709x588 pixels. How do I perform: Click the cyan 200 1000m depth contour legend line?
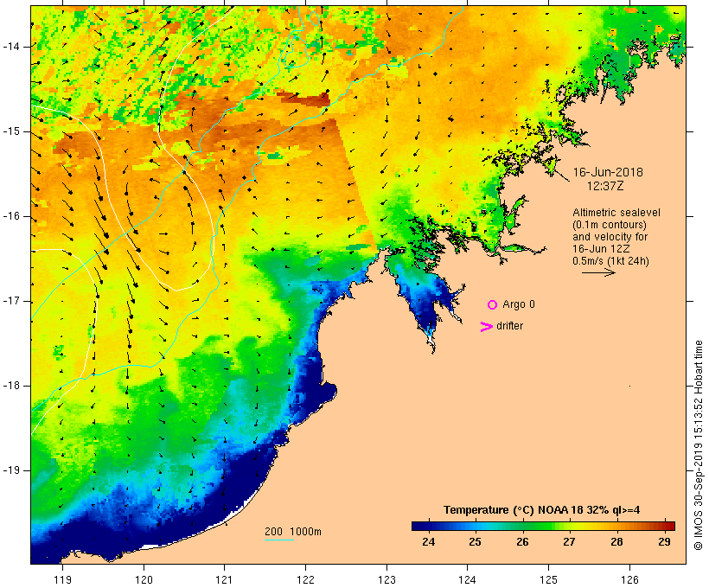point(279,540)
